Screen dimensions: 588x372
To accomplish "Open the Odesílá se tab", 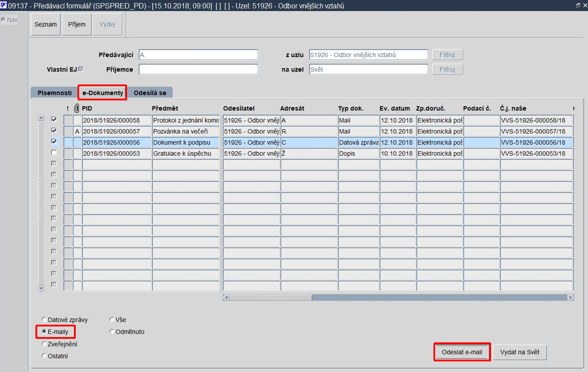I will tap(150, 93).
